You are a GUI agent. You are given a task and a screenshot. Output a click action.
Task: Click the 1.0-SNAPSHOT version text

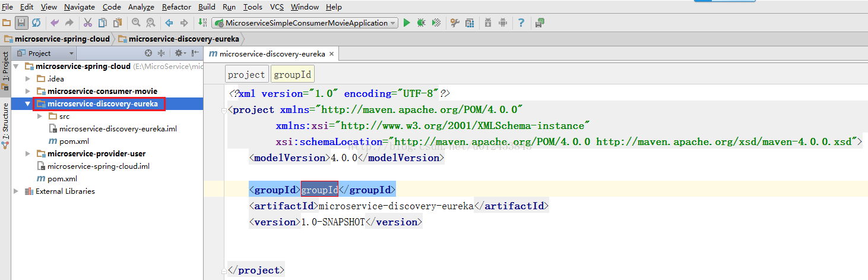[334, 222]
